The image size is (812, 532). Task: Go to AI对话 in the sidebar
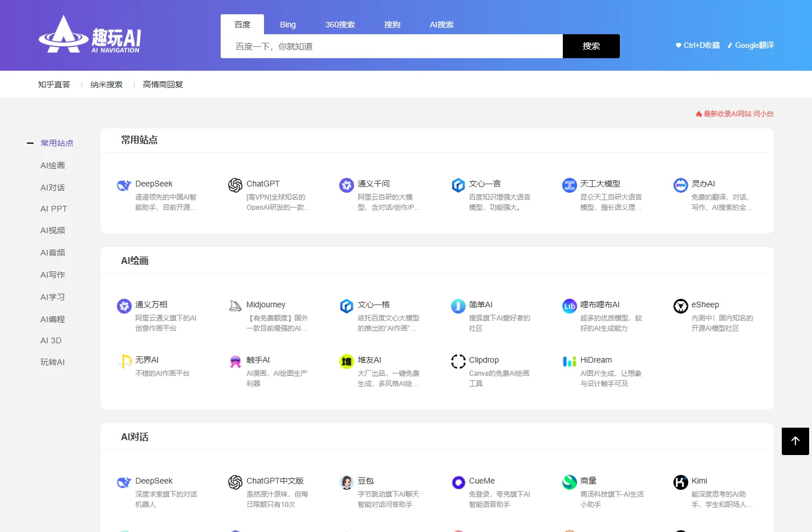pos(52,188)
